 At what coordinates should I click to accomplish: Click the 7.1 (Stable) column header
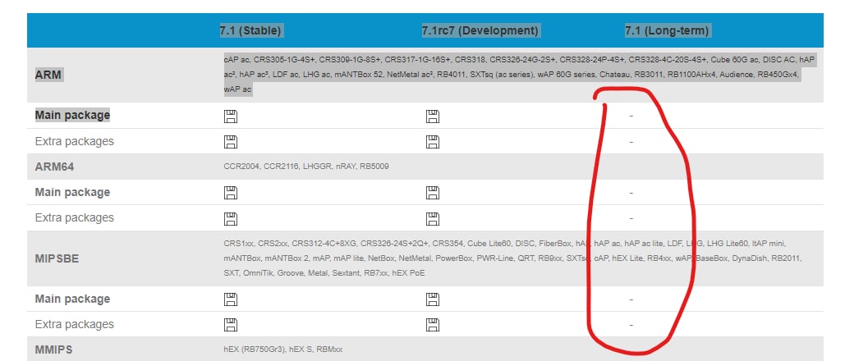point(251,30)
